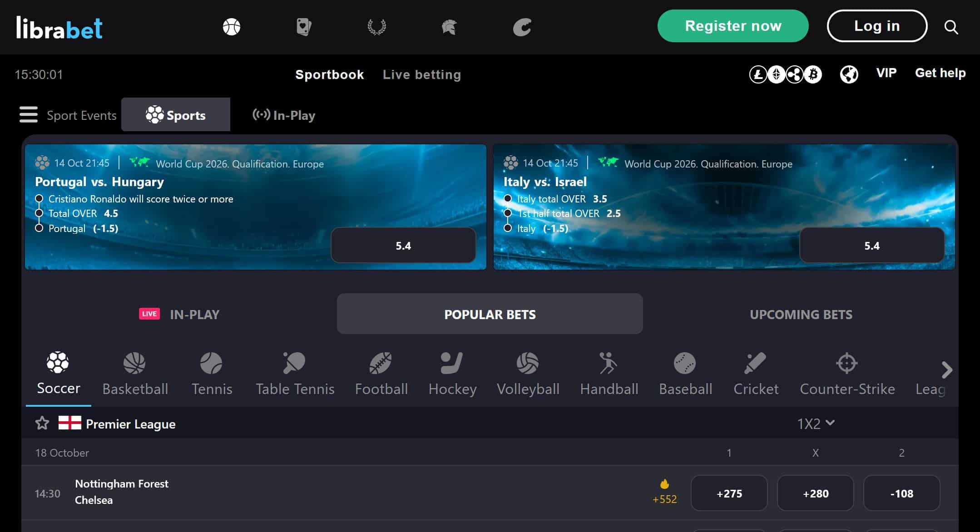Switch to the In-Play tab
Image resolution: width=980 pixels, height=532 pixels.
284,115
